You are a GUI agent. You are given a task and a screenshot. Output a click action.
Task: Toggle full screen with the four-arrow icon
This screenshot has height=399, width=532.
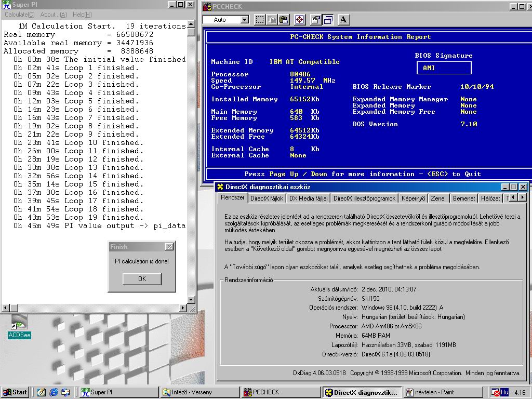pos(300,20)
